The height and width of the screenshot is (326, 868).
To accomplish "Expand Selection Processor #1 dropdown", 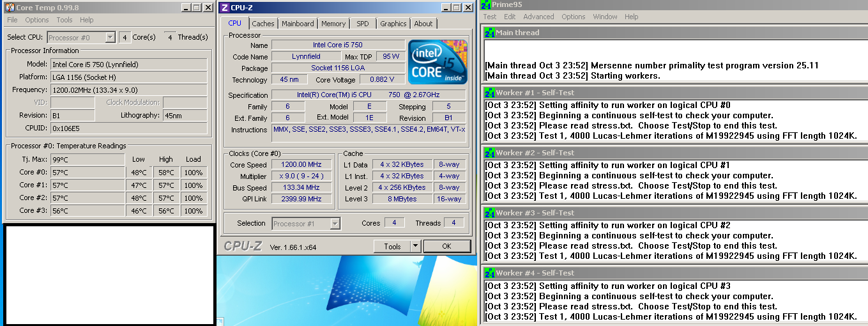I will click(x=335, y=224).
